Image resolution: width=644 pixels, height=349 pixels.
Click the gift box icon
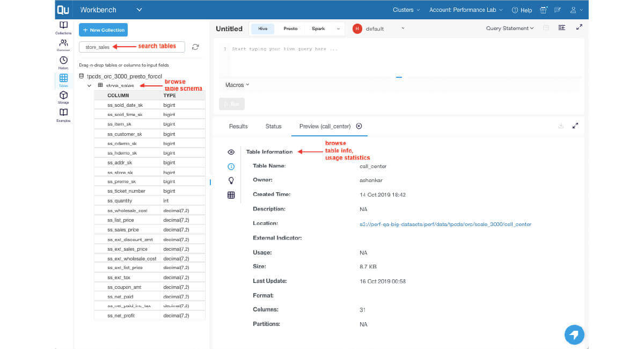pos(543,10)
